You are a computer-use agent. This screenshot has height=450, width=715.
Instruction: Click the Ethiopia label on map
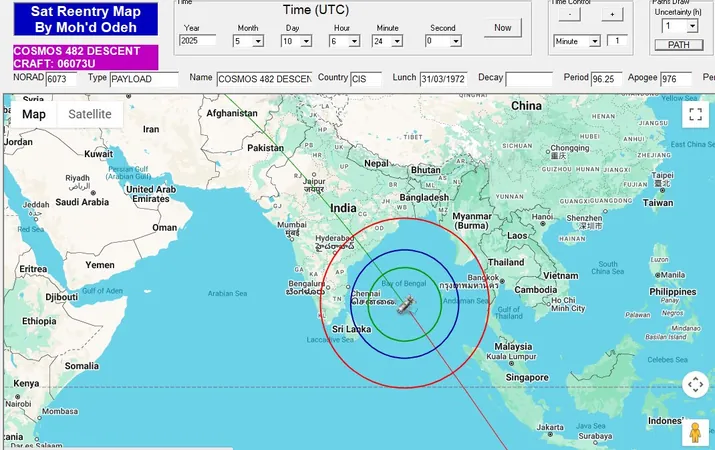39,321
